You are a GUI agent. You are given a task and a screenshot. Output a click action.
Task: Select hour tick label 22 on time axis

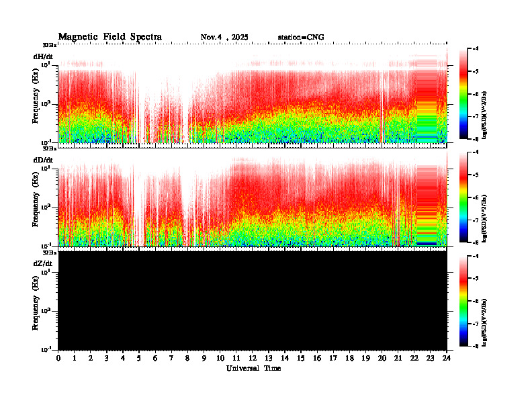click(x=414, y=358)
